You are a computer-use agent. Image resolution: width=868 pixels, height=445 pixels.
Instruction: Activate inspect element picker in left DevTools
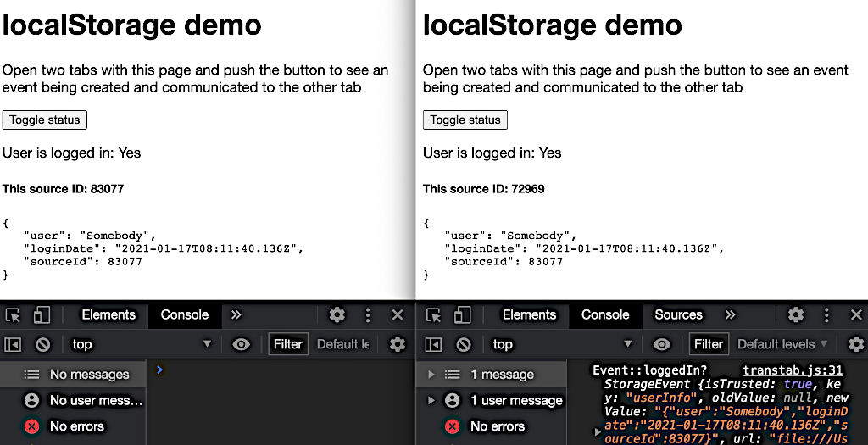coord(13,315)
